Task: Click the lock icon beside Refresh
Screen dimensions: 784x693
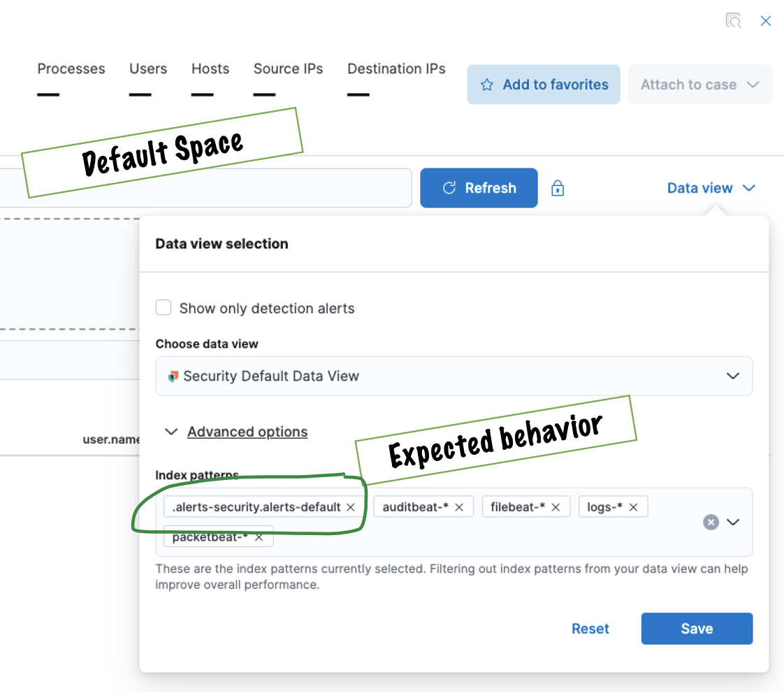Action: click(x=558, y=188)
